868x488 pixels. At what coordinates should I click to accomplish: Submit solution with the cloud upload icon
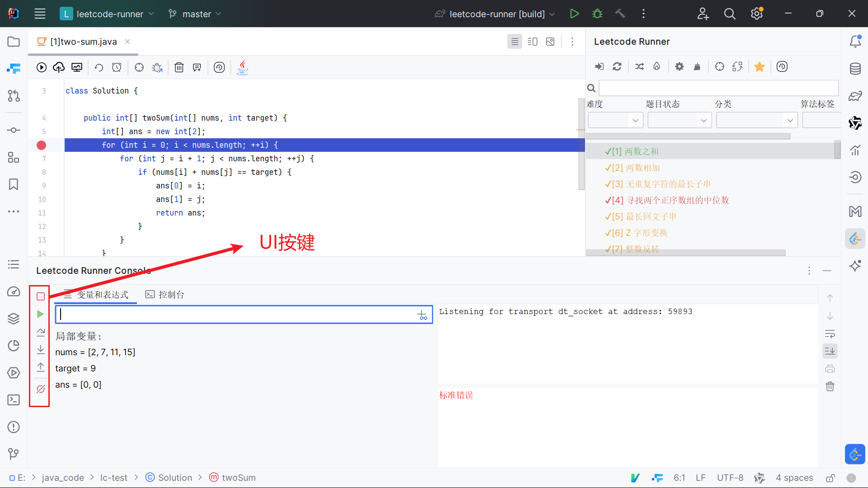[59, 67]
